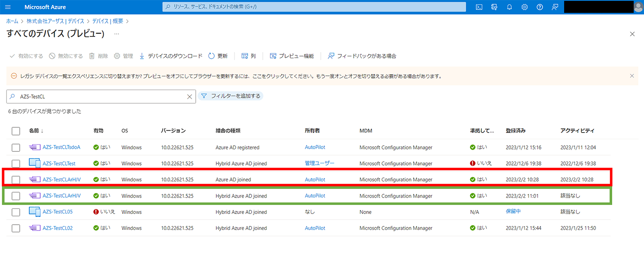The image size is (644, 268).
Task: Click the feedback icon in header
Action: [x=555, y=7]
